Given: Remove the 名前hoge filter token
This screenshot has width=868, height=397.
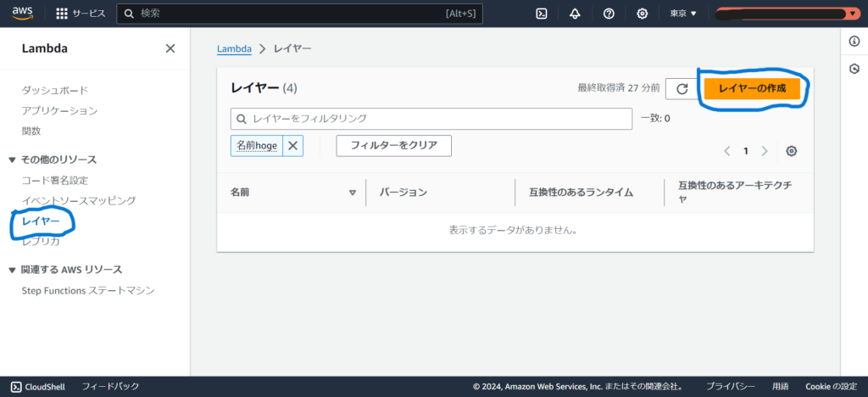Looking at the screenshot, I should point(292,145).
